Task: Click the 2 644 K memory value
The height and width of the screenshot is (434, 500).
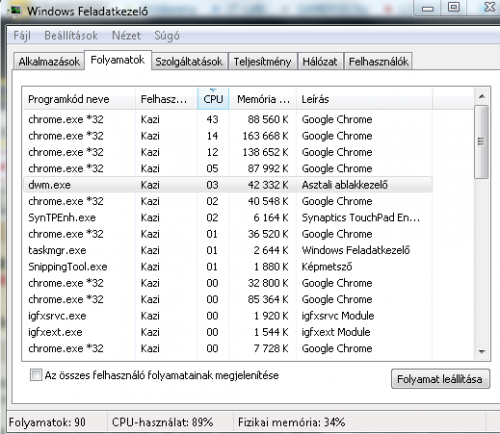Action: coord(271,250)
